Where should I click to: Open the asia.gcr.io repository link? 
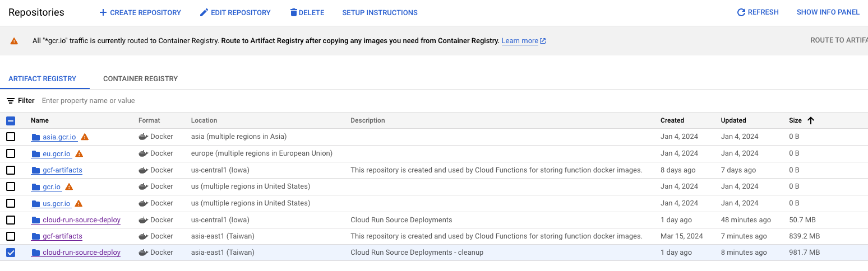point(59,137)
